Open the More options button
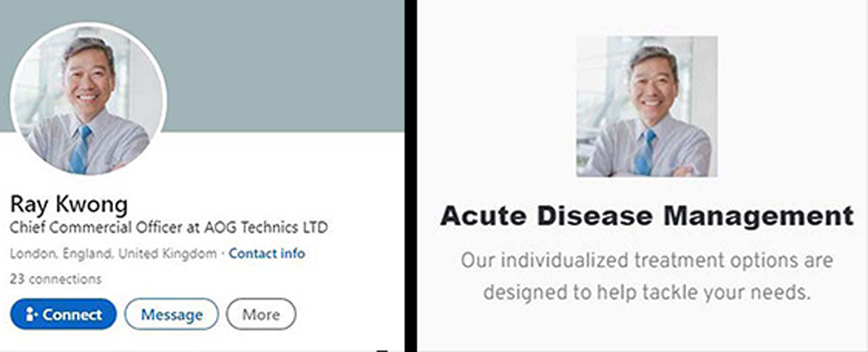Image resolution: width=868 pixels, height=352 pixels. point(261,314)
